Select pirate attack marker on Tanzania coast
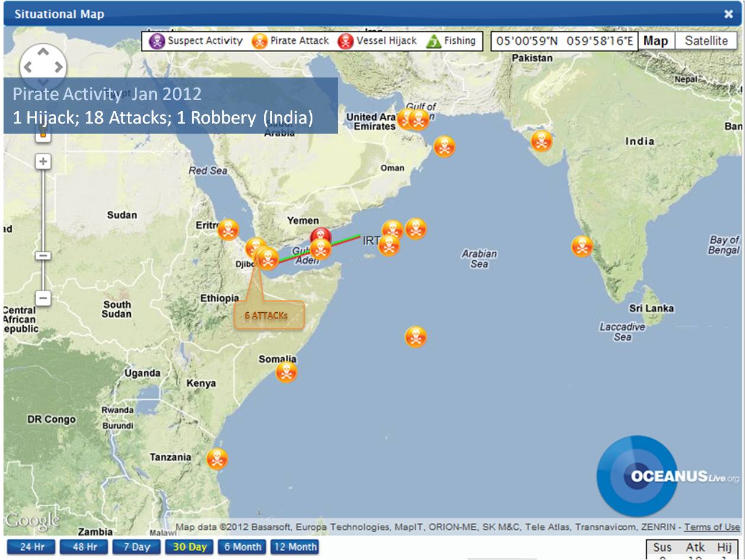Viewport: 745px width, 560px height. (x=217, y=459)
